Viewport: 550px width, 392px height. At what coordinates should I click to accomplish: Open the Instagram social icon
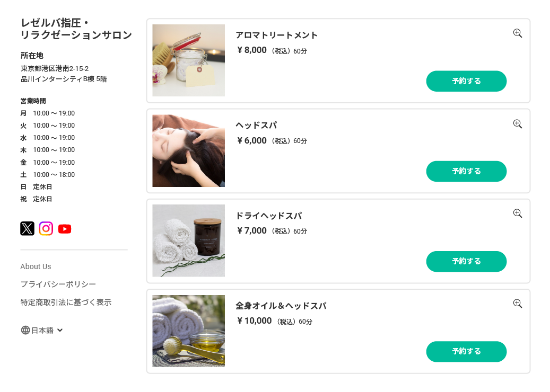46,228
